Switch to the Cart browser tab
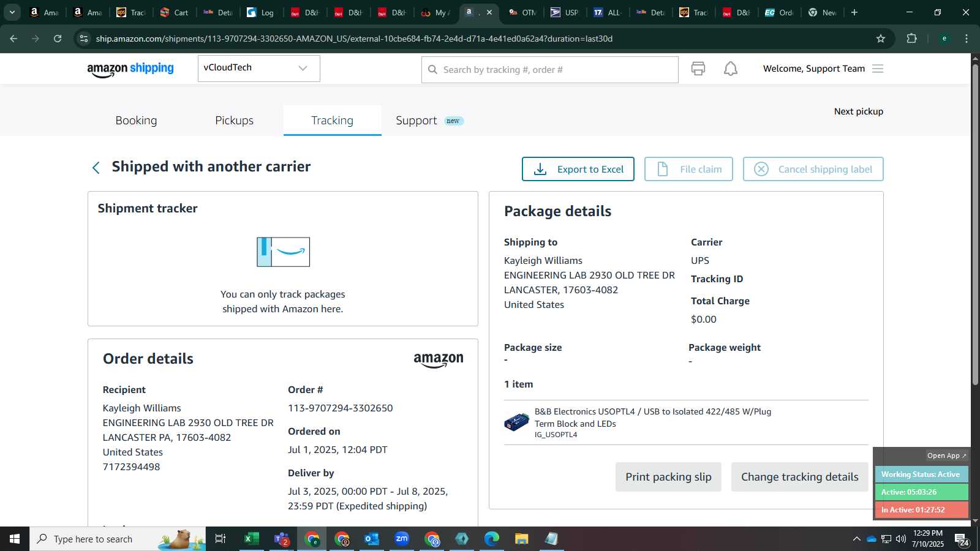The image size is (980, 551). (174, 12)
